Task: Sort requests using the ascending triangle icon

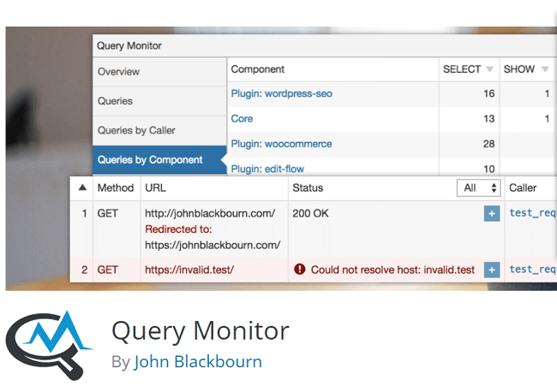Action: (82, 187)
